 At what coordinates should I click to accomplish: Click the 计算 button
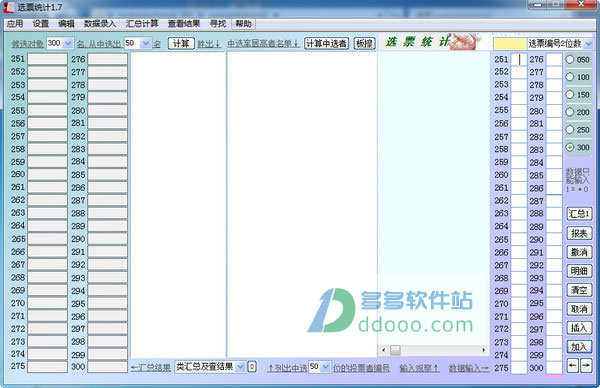pos(181,43)
